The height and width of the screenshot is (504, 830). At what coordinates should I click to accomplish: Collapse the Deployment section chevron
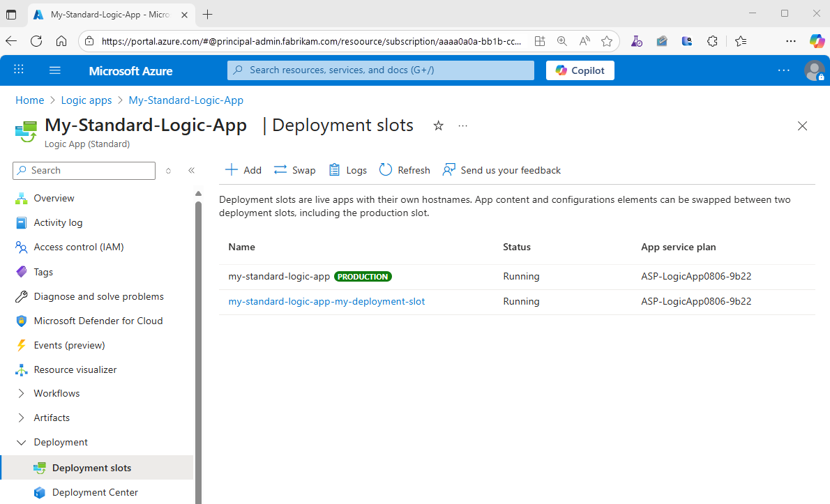tap(21, 442)
